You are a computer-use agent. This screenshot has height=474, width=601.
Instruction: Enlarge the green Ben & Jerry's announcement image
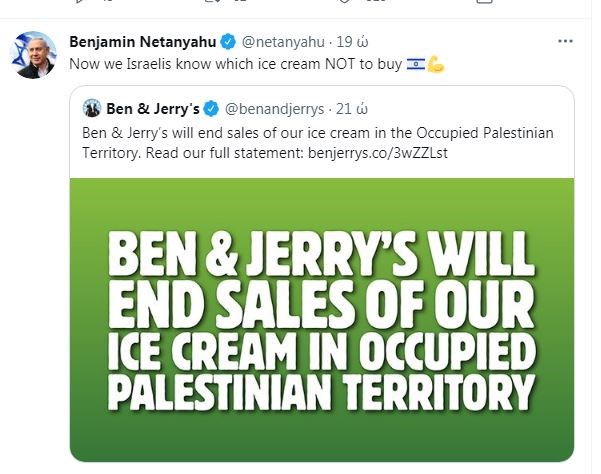pyautogui.click(x=322, y=320)
